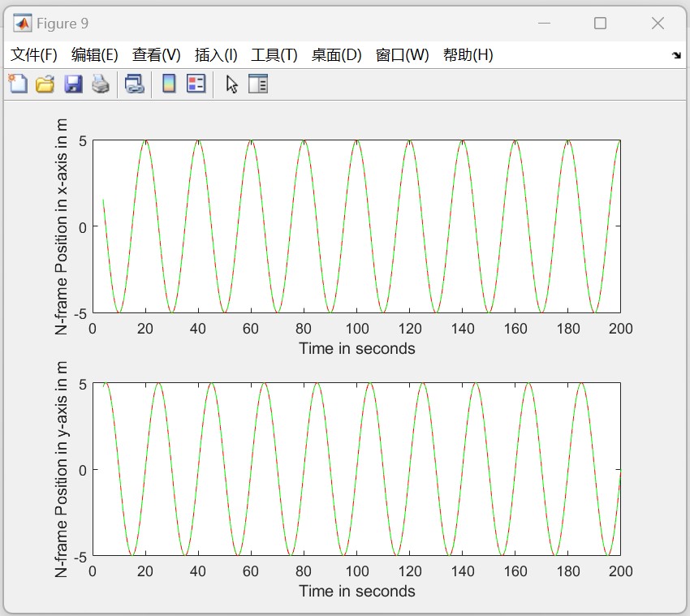Click the Figure 9 title text
690x616 pixels.
click(x=63, y=24)
